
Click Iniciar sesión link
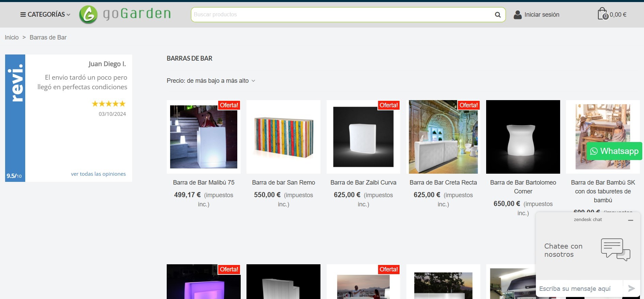tap(542, 15)
